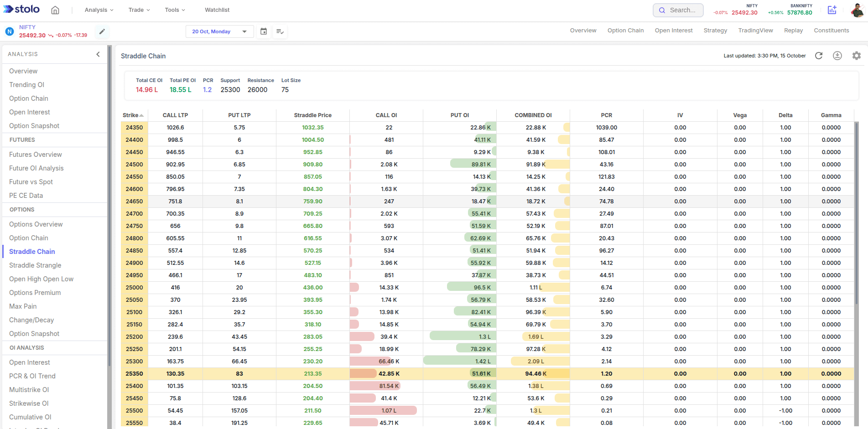This screenshot has height=429, width=868.
Task: Go to the TradingView tab
Action: (x=755, y=31)
